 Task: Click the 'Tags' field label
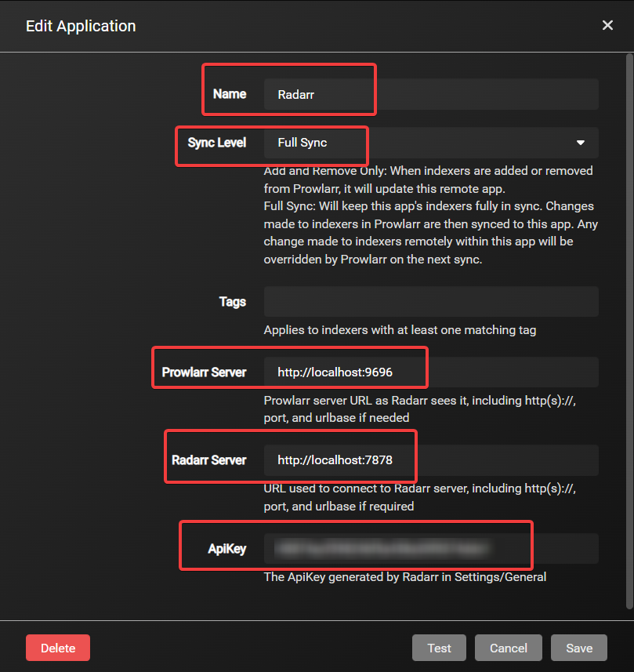point(233,302)
